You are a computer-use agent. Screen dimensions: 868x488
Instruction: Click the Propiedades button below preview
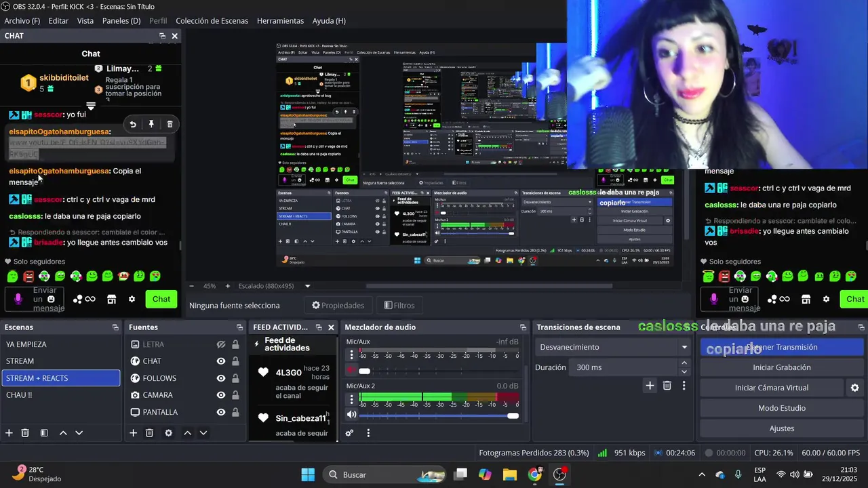(338, 305)
